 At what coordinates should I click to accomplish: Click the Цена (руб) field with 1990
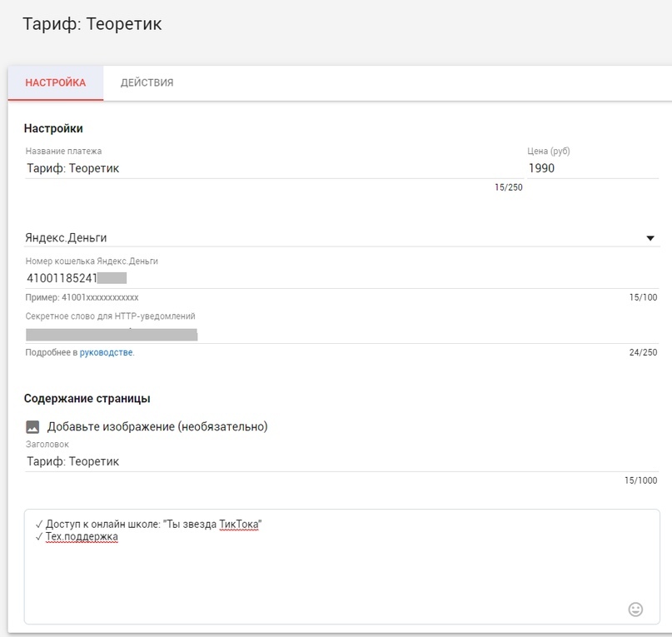591,168
